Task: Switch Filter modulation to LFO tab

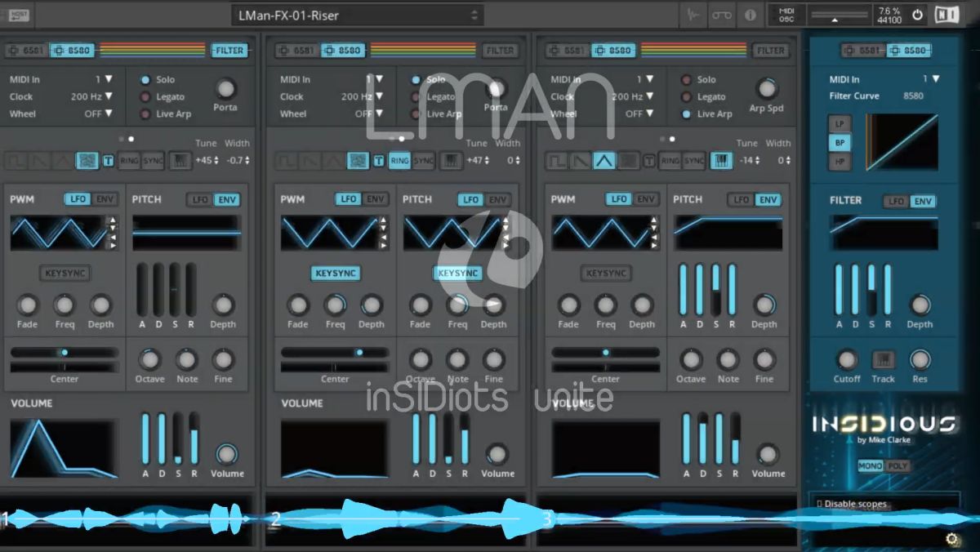Action: (x=896, y=202)
